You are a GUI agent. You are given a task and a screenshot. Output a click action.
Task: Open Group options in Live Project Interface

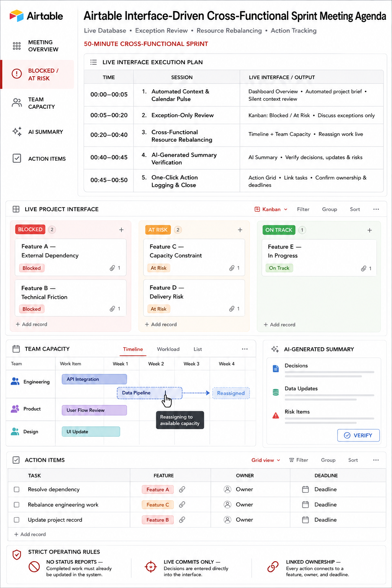point(330,209)
